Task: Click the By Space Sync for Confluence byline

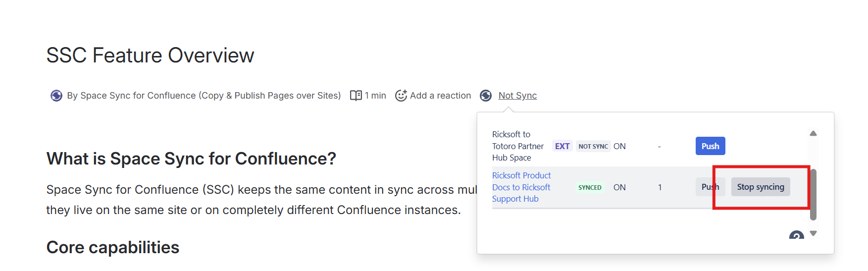Action: 204,96
